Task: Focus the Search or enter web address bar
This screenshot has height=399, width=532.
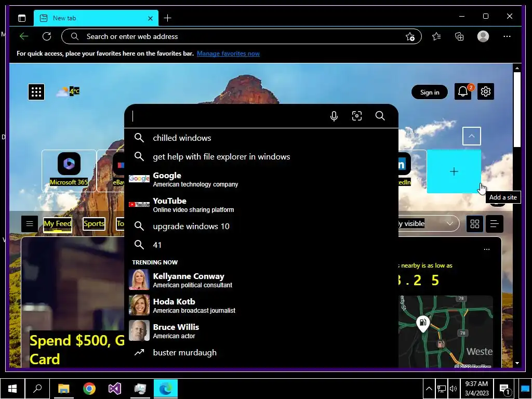Action: tap(241, 36)
